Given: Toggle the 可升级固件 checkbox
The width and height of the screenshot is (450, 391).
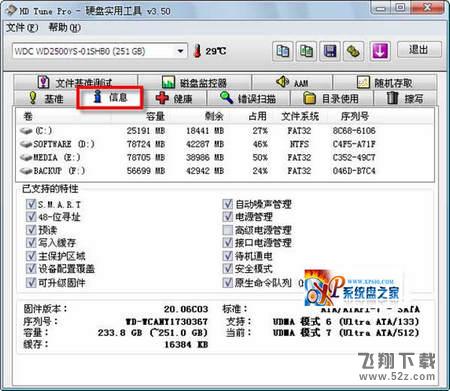Looking at the screenshot, I should 31,283.
